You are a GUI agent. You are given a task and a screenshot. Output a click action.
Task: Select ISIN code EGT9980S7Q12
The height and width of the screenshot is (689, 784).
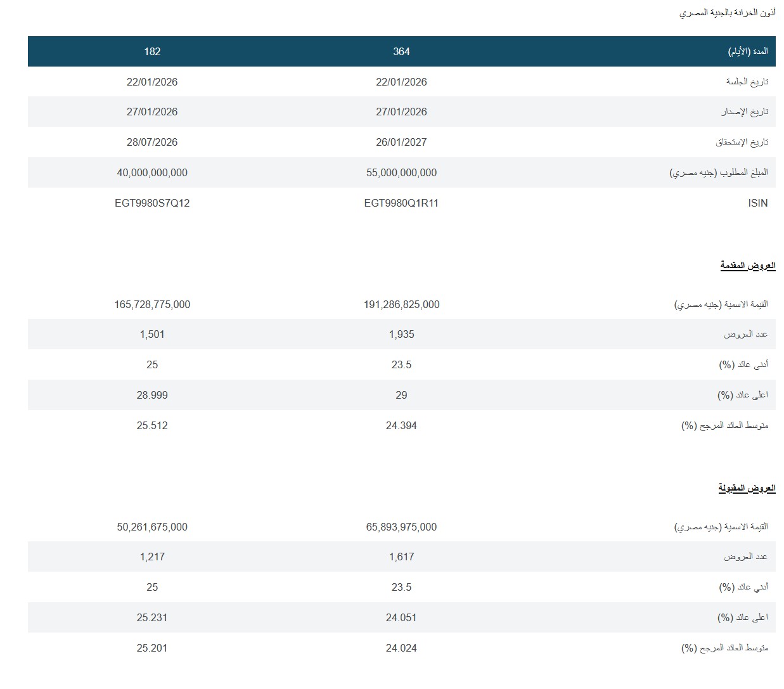152,203
